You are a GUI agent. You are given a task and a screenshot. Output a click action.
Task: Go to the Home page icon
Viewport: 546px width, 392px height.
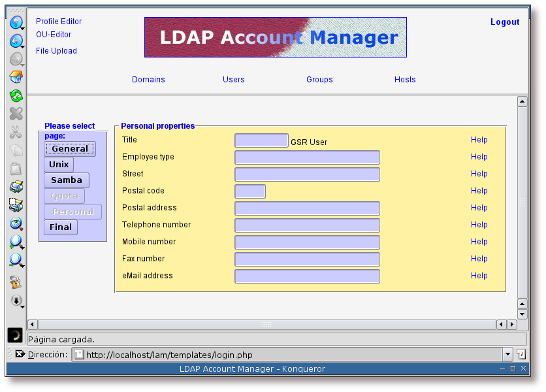pos(16,77)
